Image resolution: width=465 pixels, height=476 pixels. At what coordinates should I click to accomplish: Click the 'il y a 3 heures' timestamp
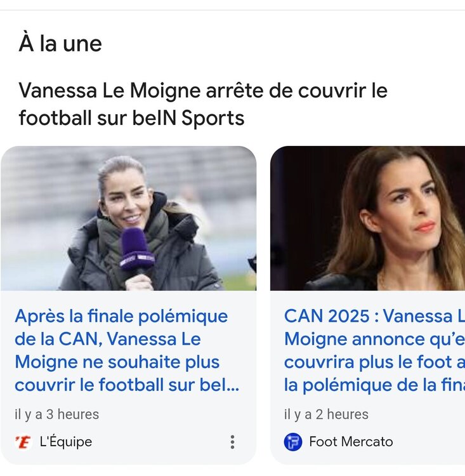(x=57, y=414)
